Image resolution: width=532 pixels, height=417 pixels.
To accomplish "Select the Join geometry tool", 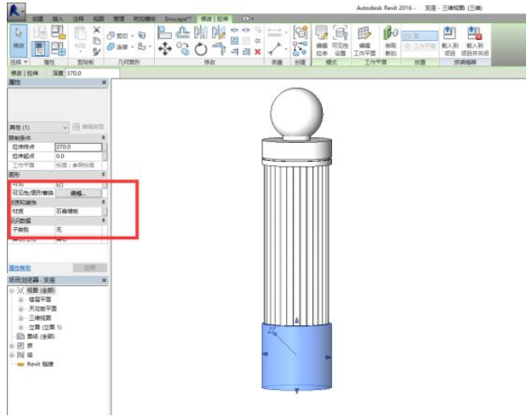I will click(118, 47).
